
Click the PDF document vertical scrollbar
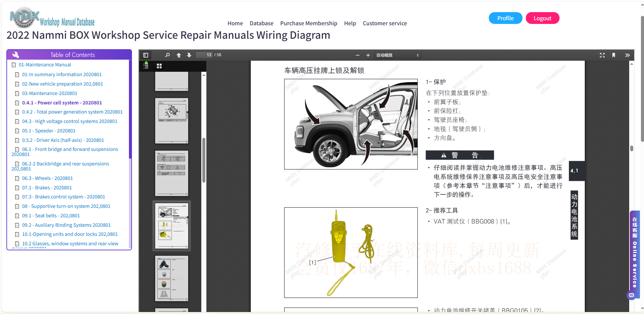tap(632, 148)
